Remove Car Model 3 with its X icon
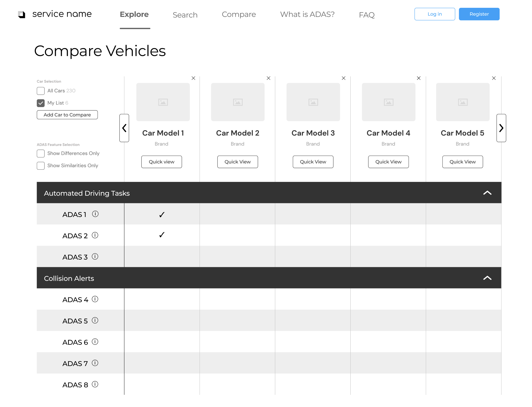The image size is (532, 407). (343, 78)
